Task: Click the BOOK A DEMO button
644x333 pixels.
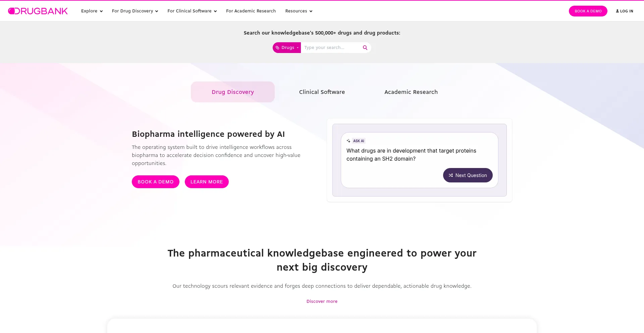Action: click(155, 181)
